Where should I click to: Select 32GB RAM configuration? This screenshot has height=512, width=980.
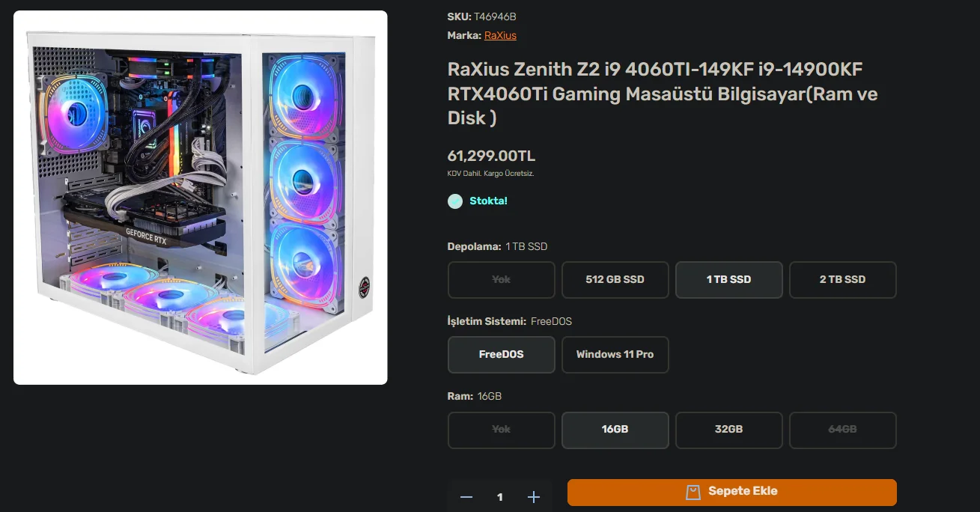(729, 430)
